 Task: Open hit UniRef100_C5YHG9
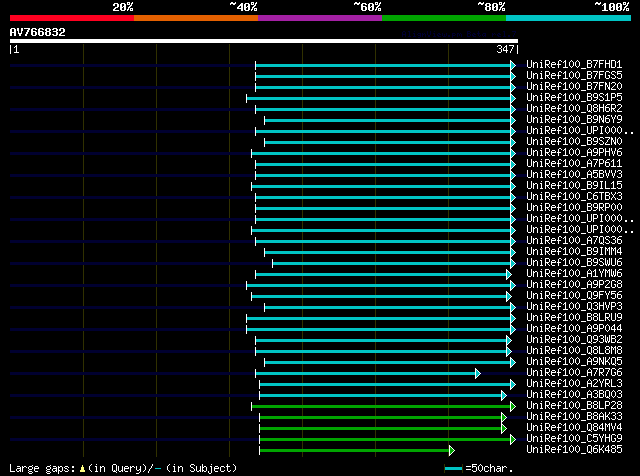pyautogui.click(x=574, y=439)
